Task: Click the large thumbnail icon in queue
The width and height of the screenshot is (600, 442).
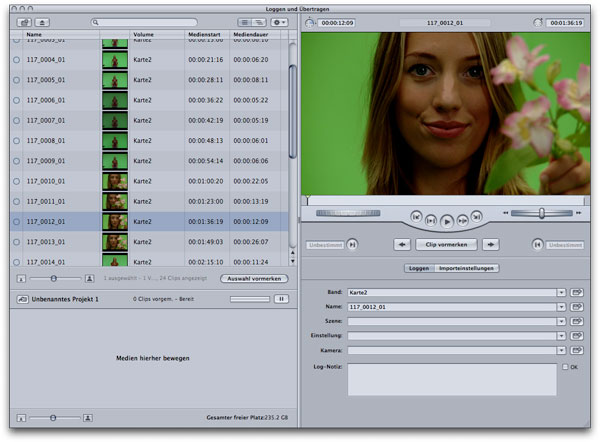Action: [x=88, y=418]
